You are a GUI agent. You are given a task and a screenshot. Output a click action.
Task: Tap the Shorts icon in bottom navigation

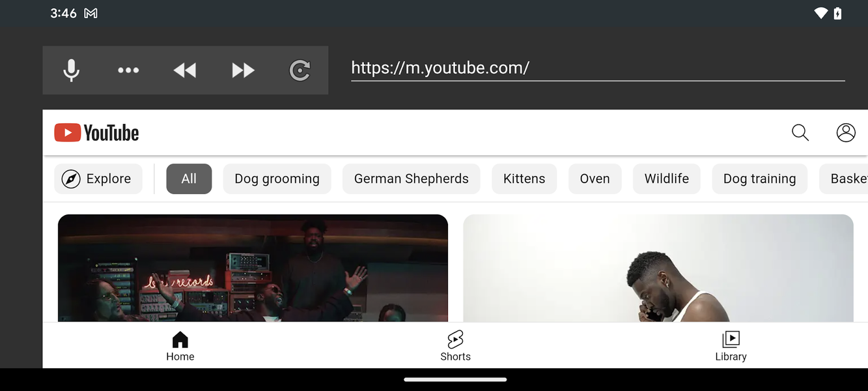[455, 345]
